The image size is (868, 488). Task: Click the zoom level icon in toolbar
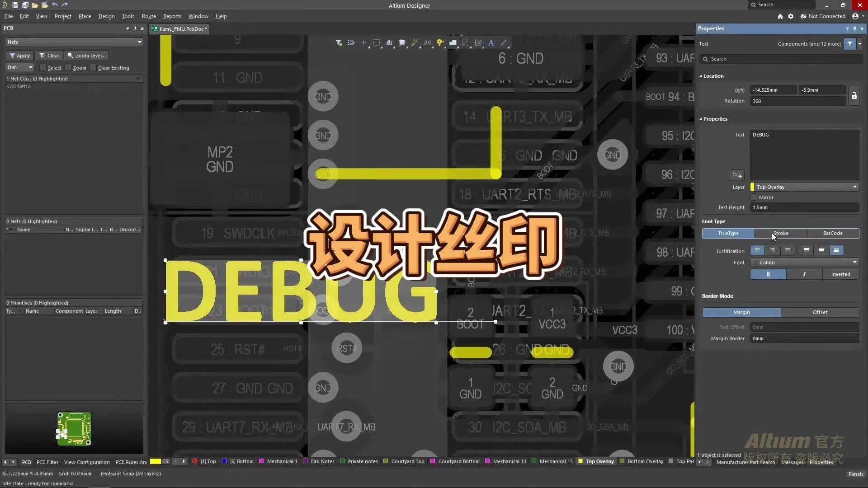[71, 55]
